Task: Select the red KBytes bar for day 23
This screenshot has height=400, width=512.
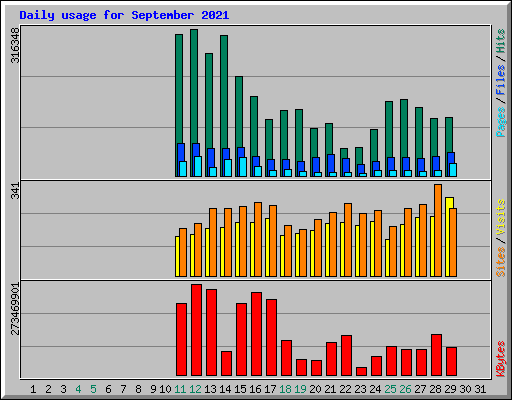Action: pos(361,372)
